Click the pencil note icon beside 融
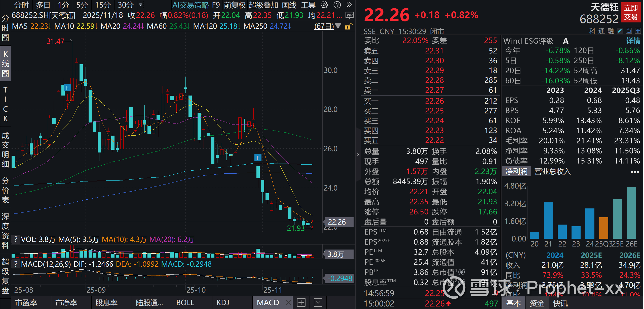Image resolution: width=644 pixels, height=309 pixels. [x=620, y=31]
